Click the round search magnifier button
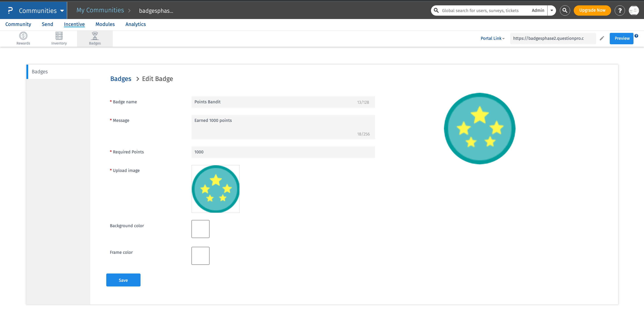644x318 pixels. click(565, 11)
